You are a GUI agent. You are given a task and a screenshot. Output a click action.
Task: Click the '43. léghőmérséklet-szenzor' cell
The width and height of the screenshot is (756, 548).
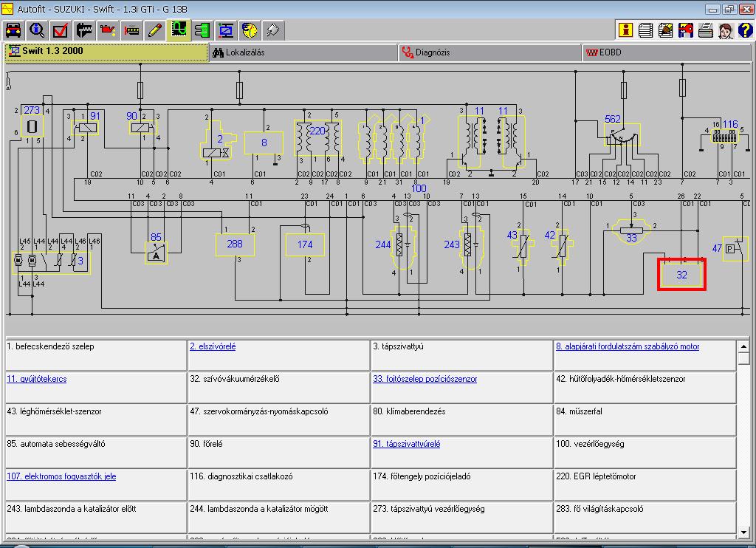click(96, 419)
